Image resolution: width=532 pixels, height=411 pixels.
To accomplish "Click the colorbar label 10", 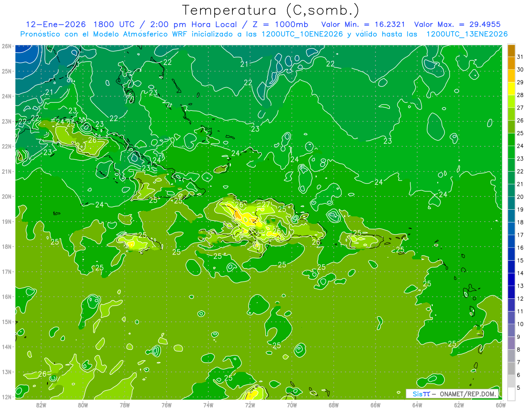I will coord(520,324).
